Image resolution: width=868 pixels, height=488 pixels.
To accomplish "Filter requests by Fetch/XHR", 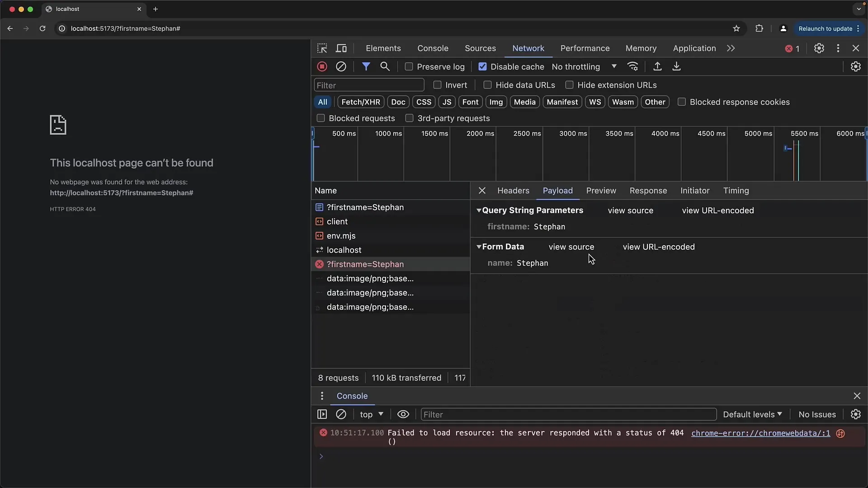I will click(361, 102).
